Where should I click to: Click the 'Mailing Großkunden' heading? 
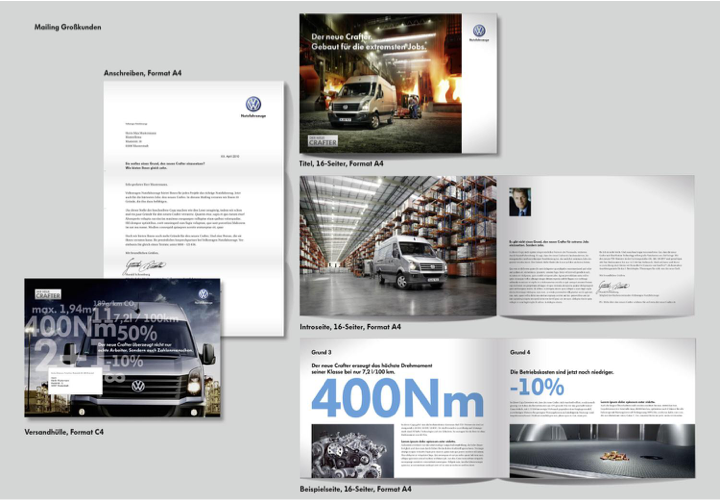[68, 27]
